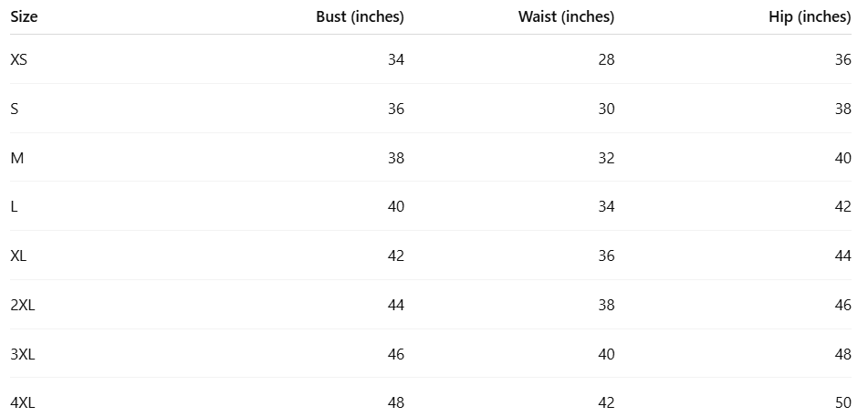Viewport: 868px width, 417px height.
Task: Click the S waist value 30
Action: tap(606, 109)
